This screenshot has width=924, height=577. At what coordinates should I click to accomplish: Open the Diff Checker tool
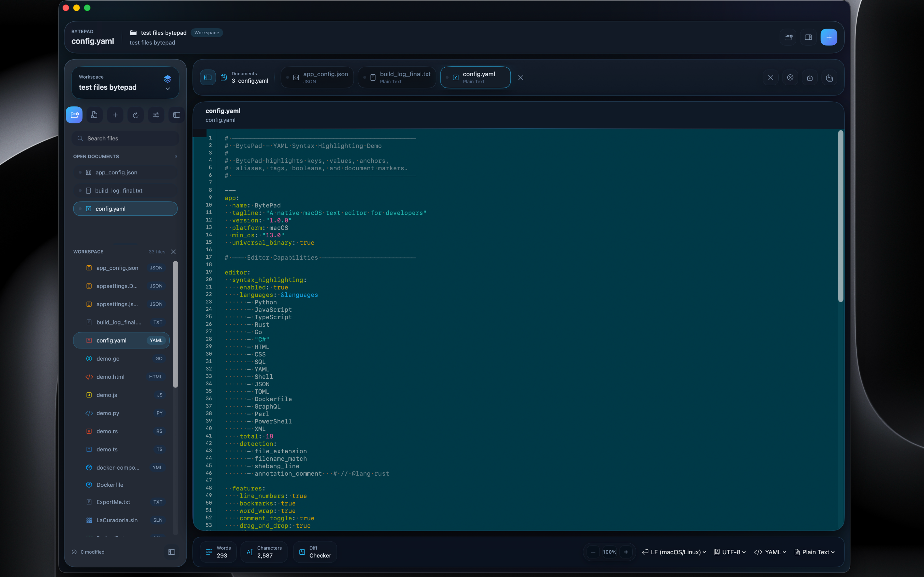(x=315, y=552)
